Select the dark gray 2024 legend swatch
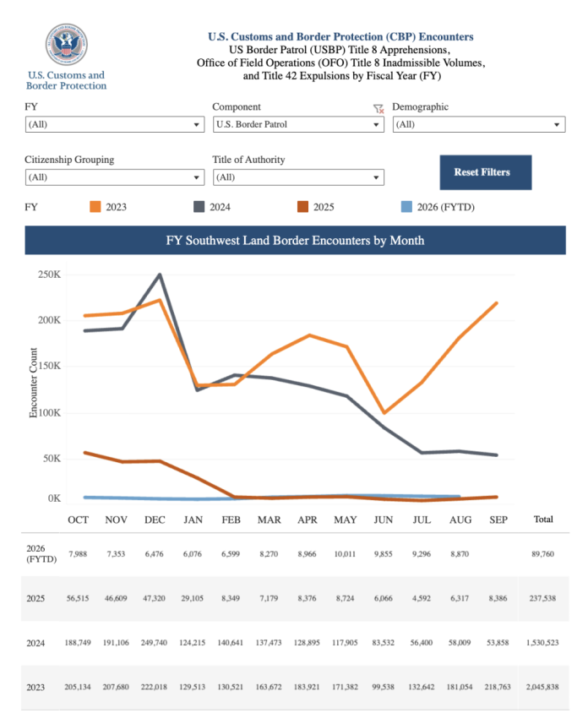 coord(199,207)
